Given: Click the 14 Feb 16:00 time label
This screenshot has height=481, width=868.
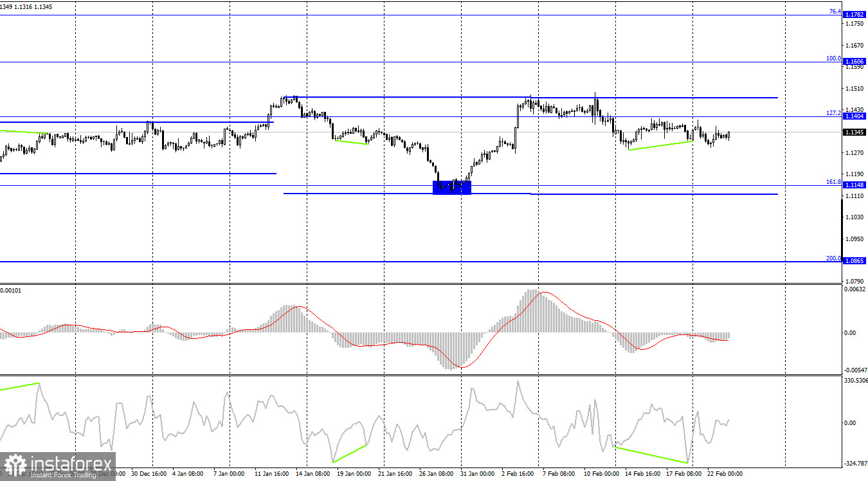Looking at the screenshot, I should pyautogui.click(x=643, y=474).
